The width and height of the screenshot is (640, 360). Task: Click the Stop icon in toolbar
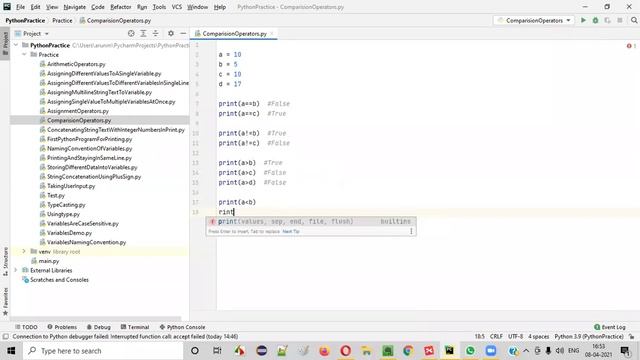click(x=620, y=20)
